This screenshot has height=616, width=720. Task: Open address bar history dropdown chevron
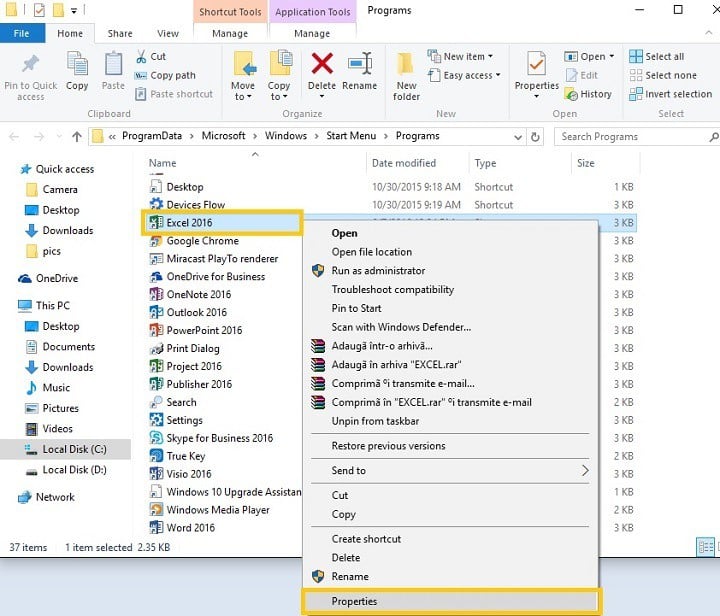pyautogui.click(x=518, y=137)
